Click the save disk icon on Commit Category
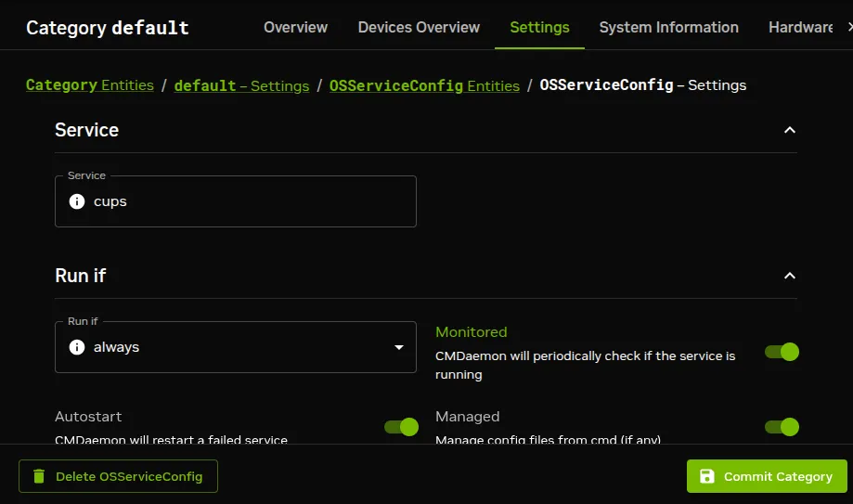This screenshot has width=853, height=504. coord(706,476)
